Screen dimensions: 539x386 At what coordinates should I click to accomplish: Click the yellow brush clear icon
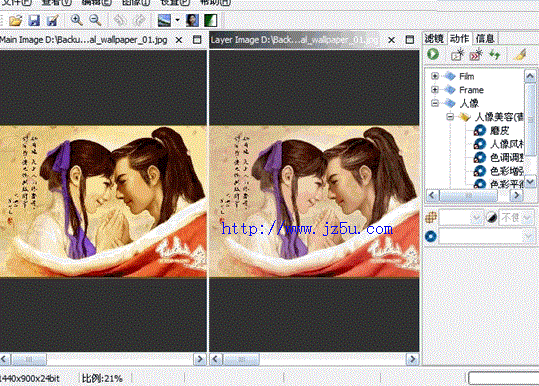[x=520, y=55]
